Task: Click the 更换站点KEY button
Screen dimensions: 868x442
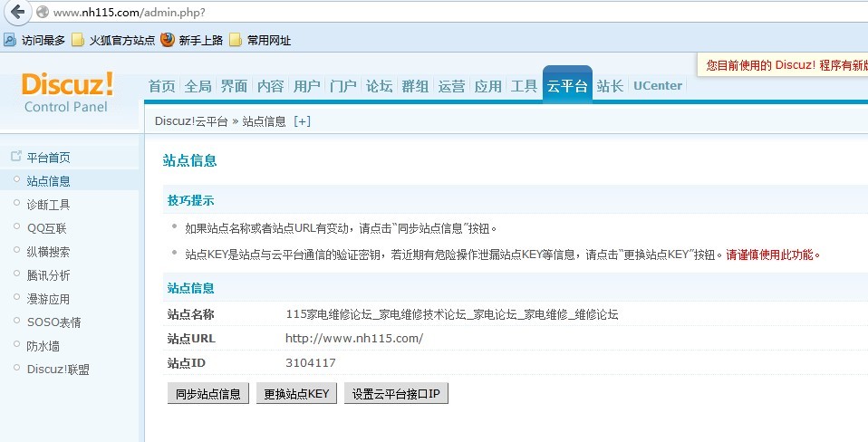Action: (296, 393)
